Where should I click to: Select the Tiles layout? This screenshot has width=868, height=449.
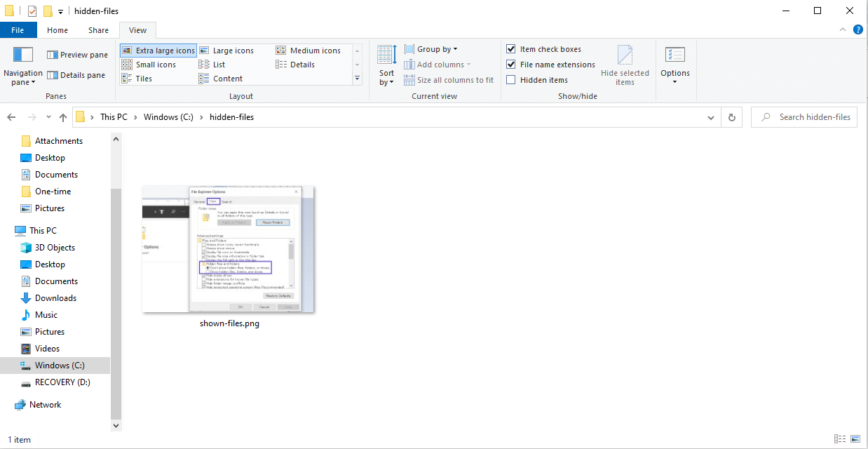pos(144,78)
